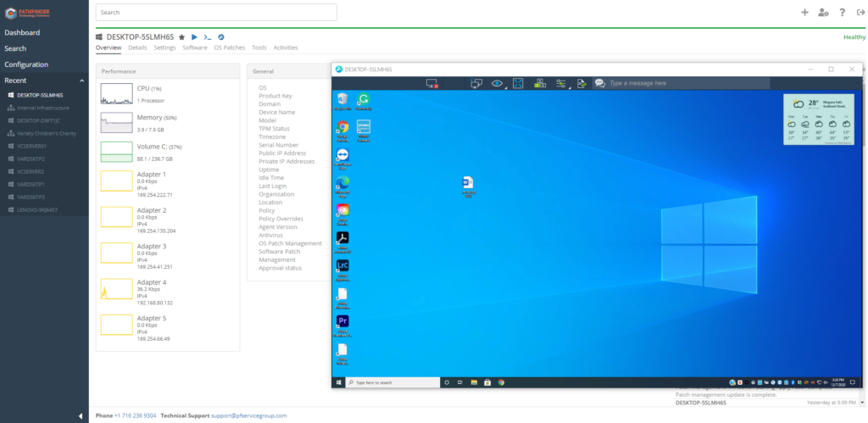Image resolution: width=868 pixels, height=423 pixels.
Task: Click the plus add icon in header
Action: 804,13
